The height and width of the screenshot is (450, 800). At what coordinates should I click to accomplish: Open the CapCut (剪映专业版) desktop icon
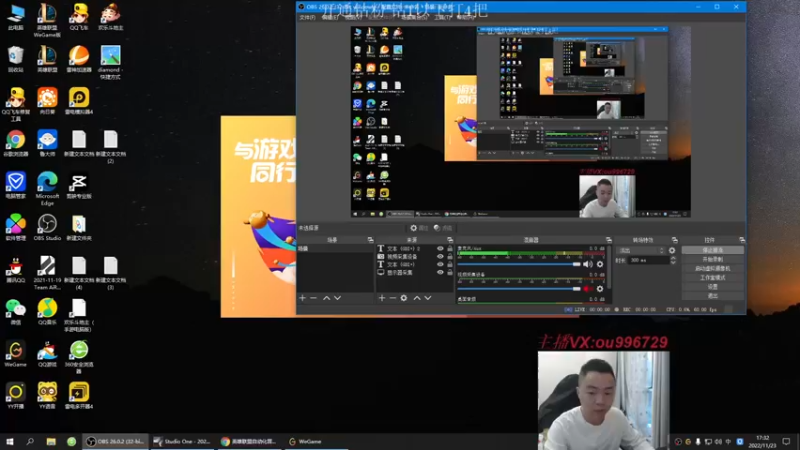point(79,185)
